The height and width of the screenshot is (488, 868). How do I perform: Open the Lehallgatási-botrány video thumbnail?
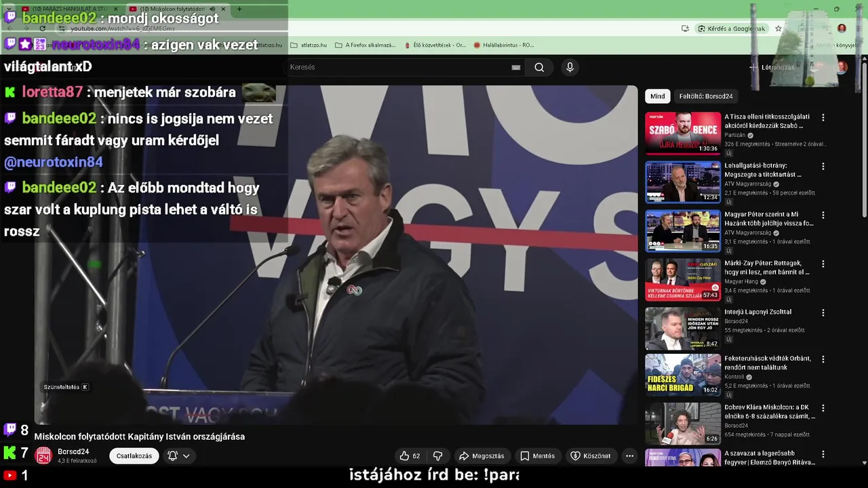point(683,182)
